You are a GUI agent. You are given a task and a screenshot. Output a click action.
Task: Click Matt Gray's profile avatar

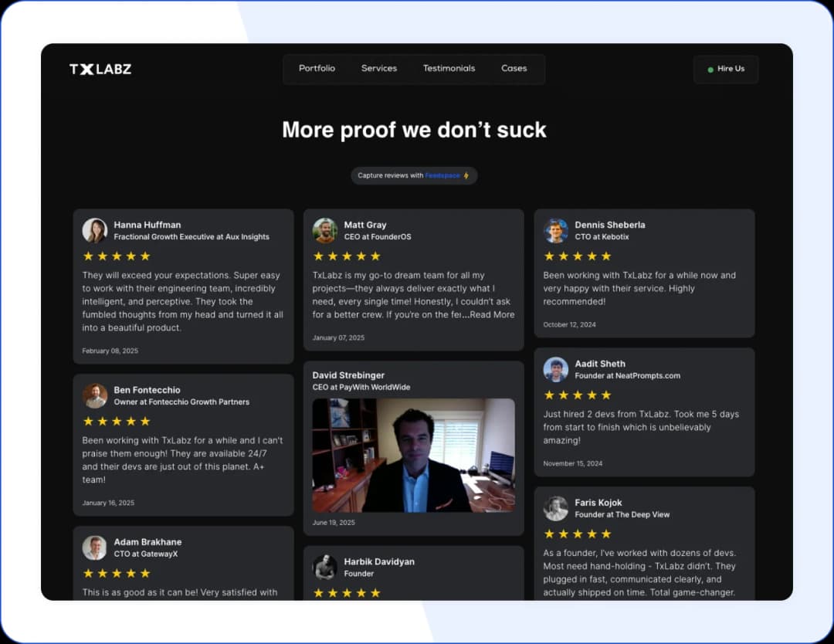tap(325, 231)
